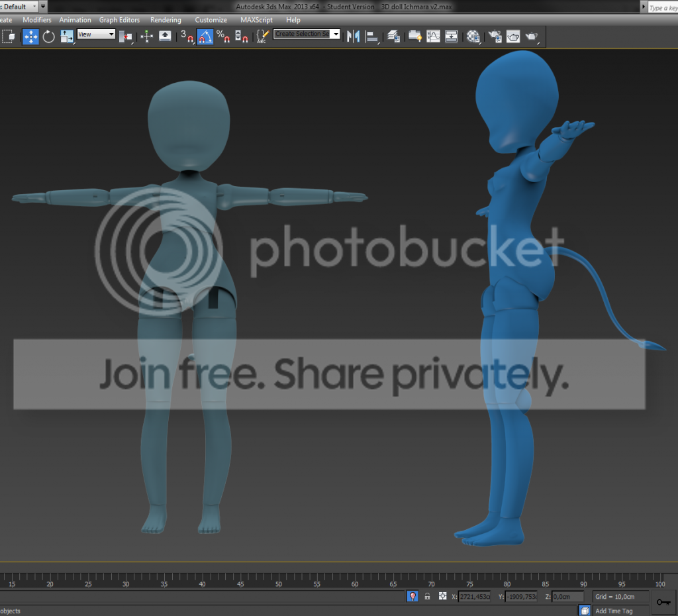678x616 pixels.
Task: Open the Graphite Modeling ribbon toggle icon
Action: (x=414, y=36)
